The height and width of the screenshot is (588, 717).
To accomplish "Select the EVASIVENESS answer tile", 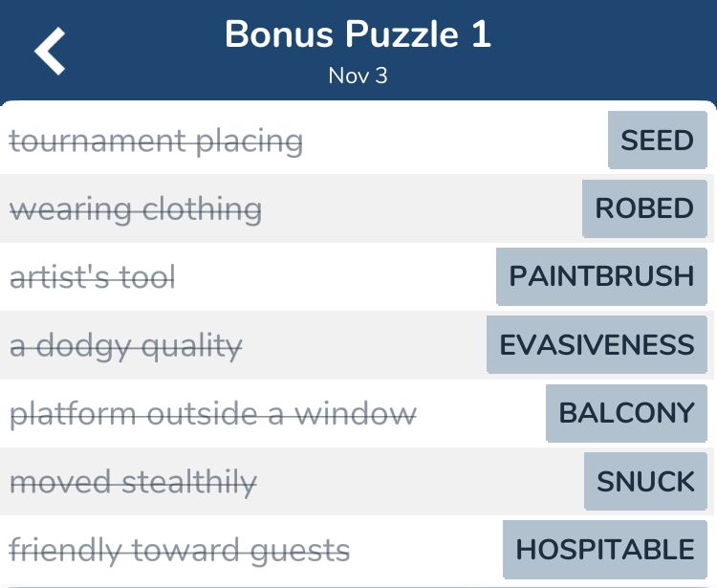I will pyautogui.click(x=597, y=345).
